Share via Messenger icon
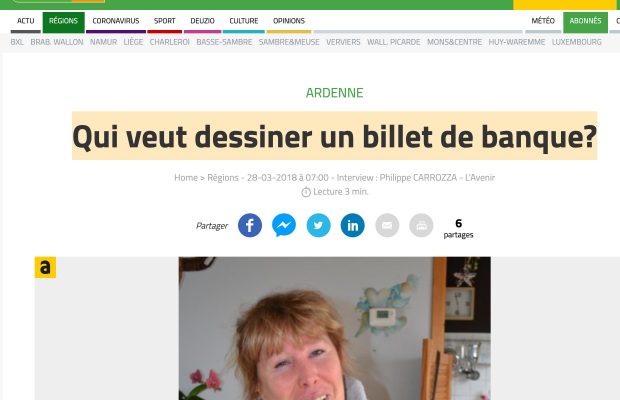This screenshot has height=400, width=620. (x=284, y=225)
